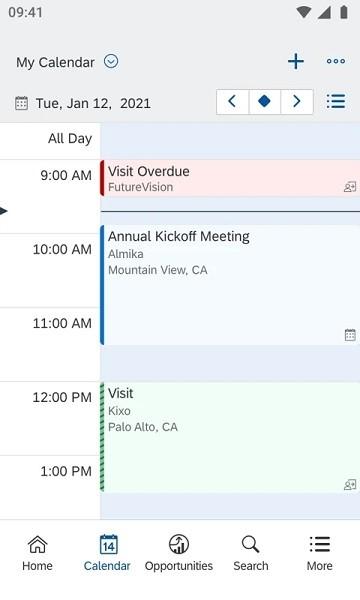
Task: Open Visit Overdue FutureVision event
Action: pos(230,178)
